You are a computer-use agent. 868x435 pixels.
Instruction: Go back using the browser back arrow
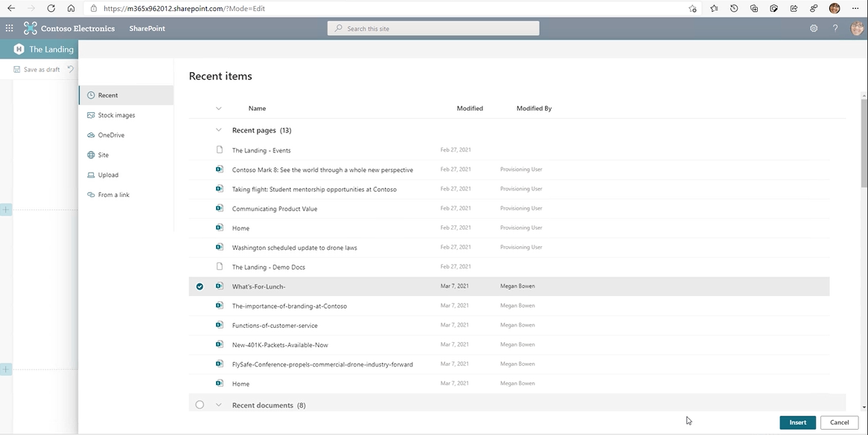point(11,8)
